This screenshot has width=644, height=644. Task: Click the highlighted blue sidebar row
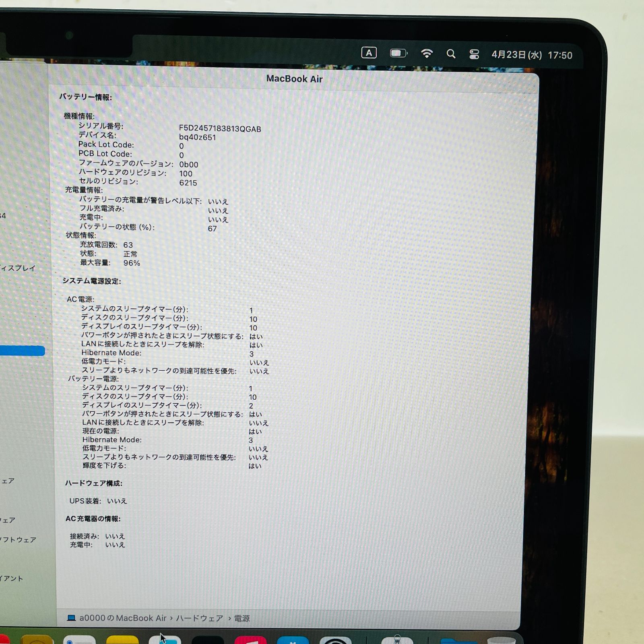pos(22,351)
